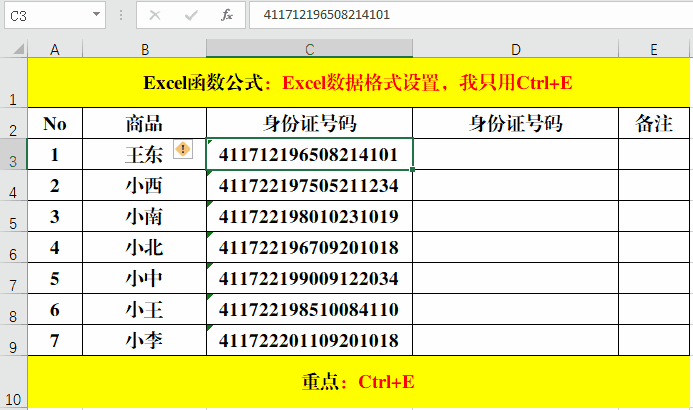Viewport: 693px width, 410px height.
Task: Select the cell containing 小西
Action: coord(145,185)
